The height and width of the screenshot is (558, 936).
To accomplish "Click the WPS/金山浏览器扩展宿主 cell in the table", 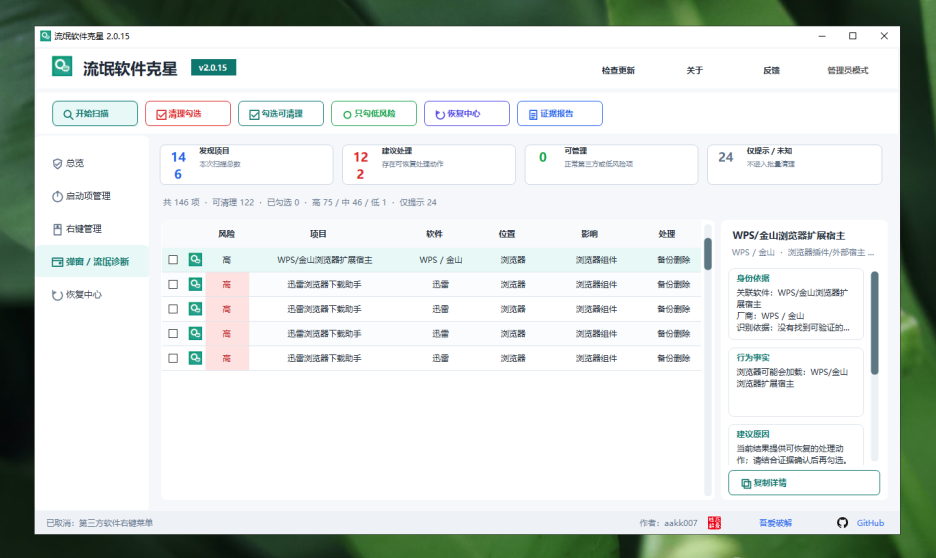I will 325,260.
